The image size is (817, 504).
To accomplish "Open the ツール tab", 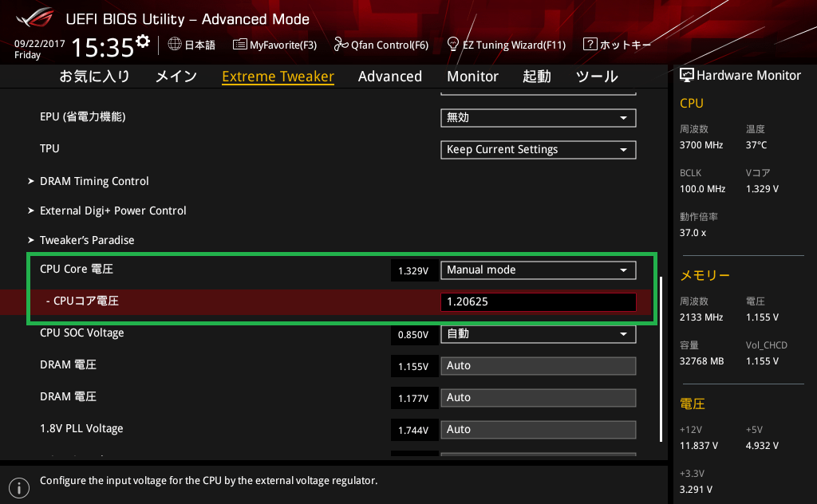I will point(597,76).
